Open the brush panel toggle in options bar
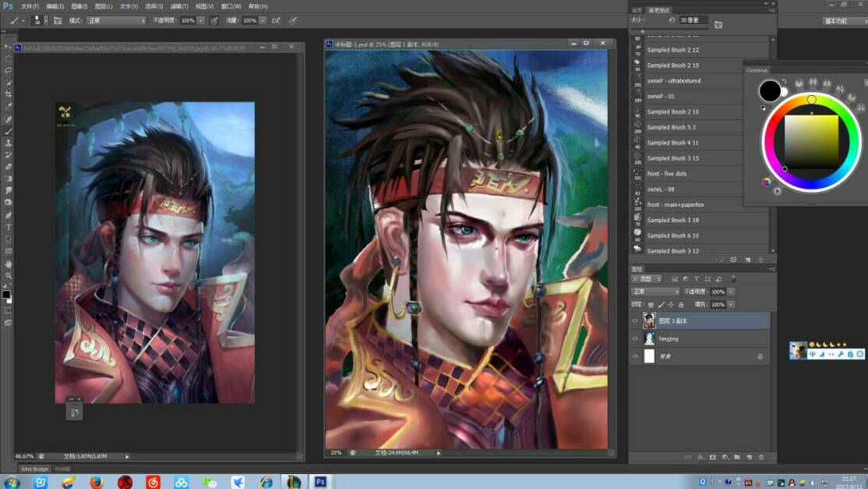Image resolution: width=868 pixels, height=489 pixels. tap(58, 20)
